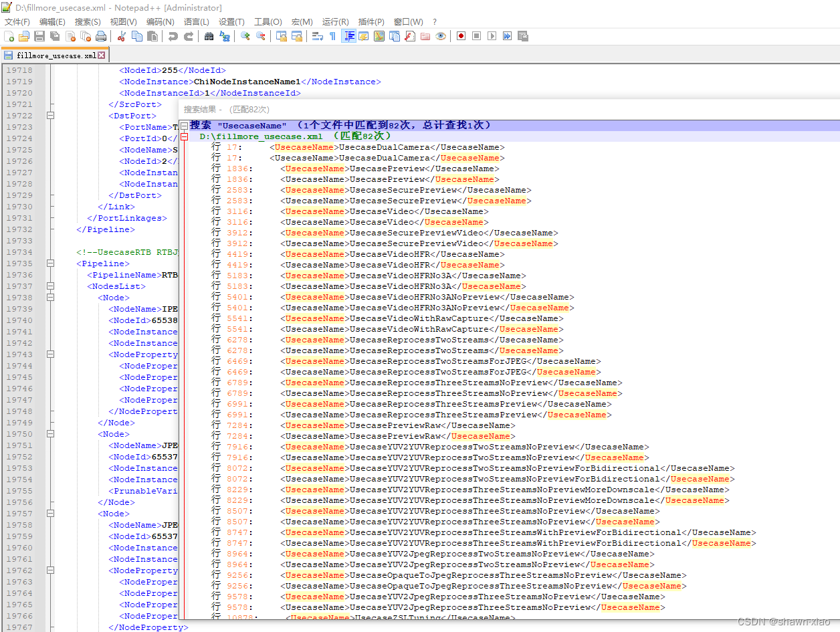Screen dimensions: 840x632
Task: Click the Print toolbar icon
Action: [101, 36]
